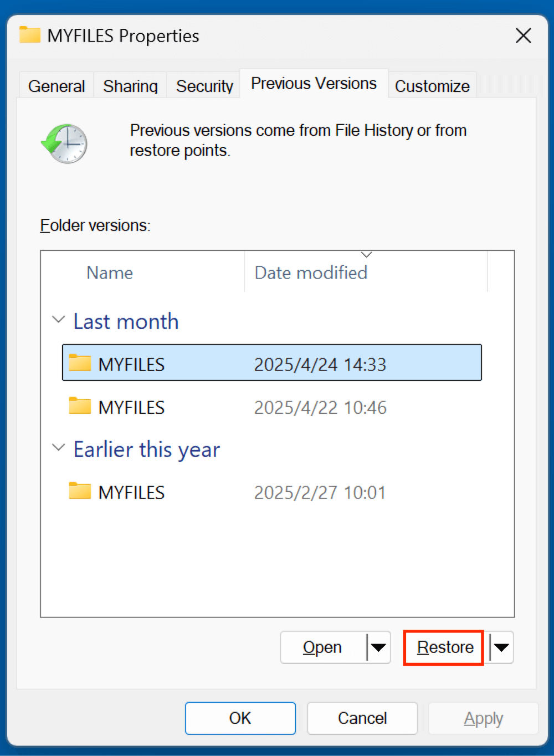554x756 pixels.
Task: Collapse the Earlier this year group
Action: tap(58, 448)
